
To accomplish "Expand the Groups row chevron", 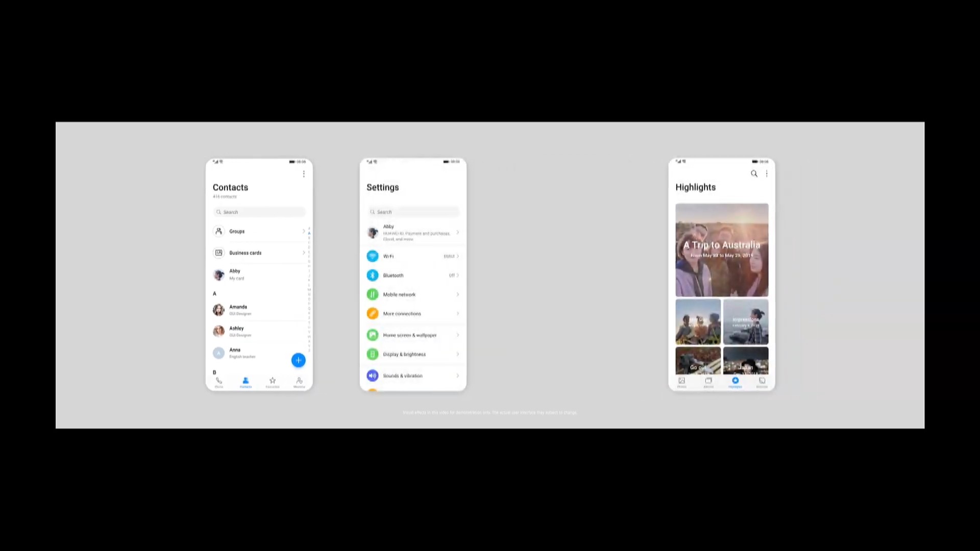I will pos(303,231).
